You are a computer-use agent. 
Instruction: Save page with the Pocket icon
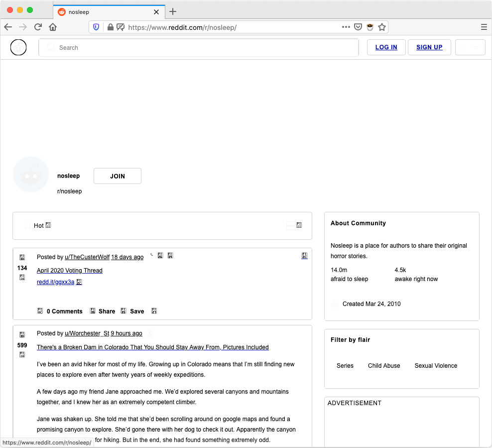coord(358,27)
